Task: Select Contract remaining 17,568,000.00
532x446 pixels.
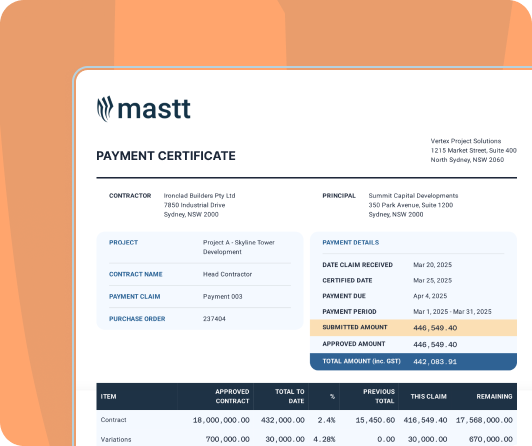Action: pyautogui.click(x=484, y=420)
